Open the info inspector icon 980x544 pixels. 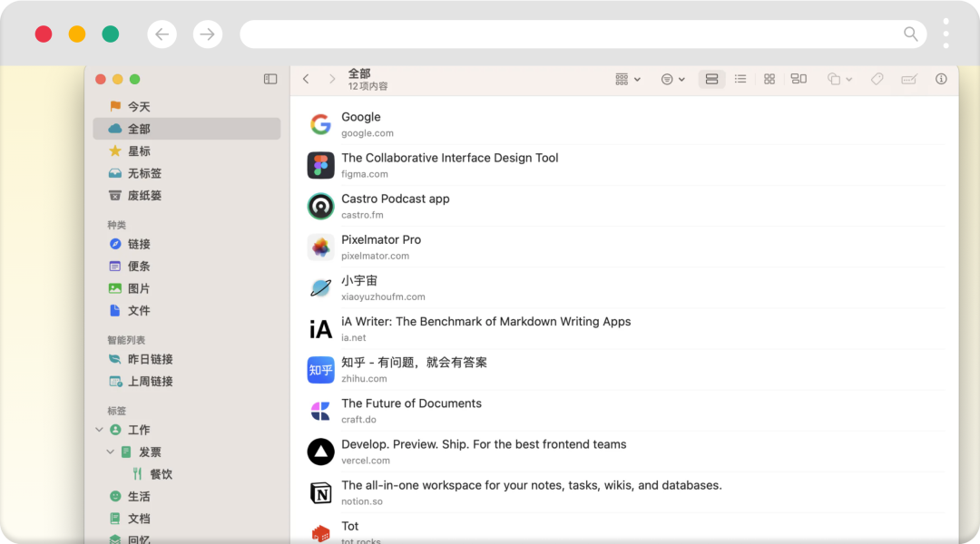click(x=941, y=79)
